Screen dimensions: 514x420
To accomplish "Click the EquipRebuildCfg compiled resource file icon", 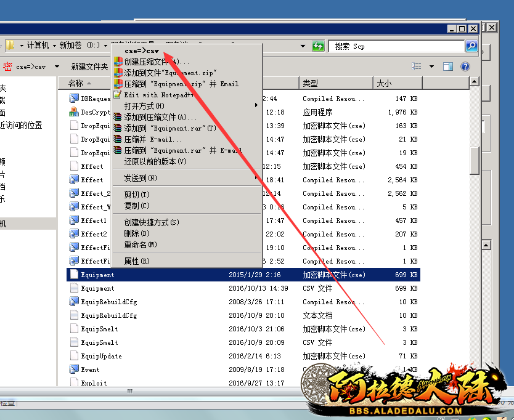I will pyautogui.click(x=74, y=302).
